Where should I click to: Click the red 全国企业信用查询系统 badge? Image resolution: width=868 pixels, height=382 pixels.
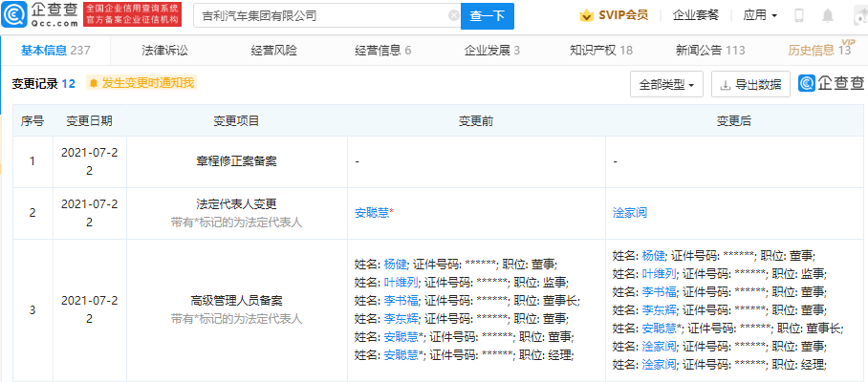point(132,15)
